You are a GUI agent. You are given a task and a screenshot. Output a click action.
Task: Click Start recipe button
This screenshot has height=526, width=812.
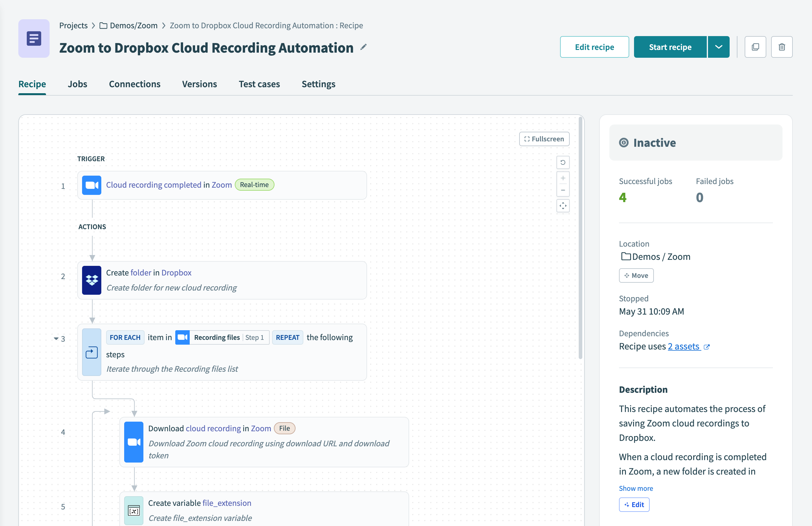pos(670,46)
